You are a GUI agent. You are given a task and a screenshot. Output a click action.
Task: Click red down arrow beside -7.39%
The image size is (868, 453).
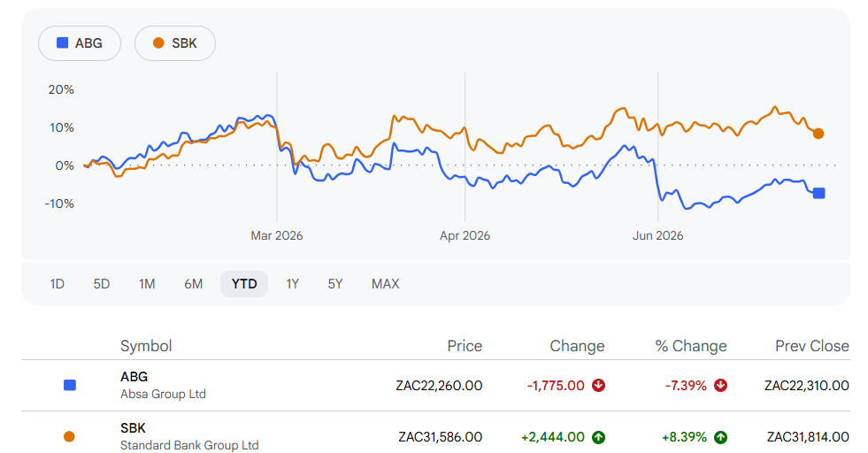click(720, 386)
